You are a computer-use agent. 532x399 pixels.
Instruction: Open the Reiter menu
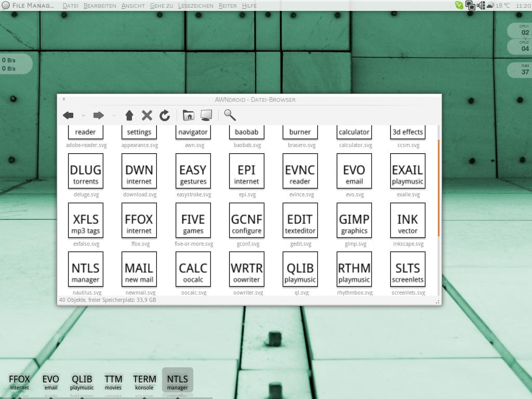[x=228, y=6]
